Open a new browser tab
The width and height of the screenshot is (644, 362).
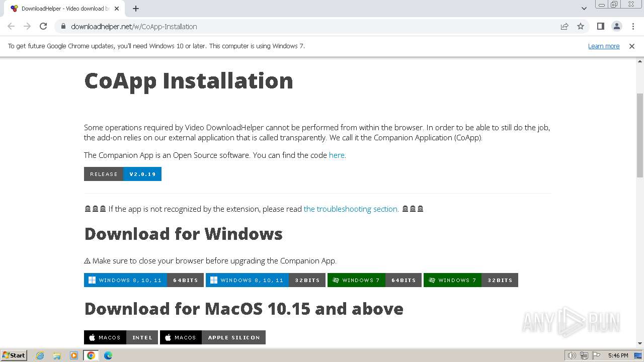[136, 9]
